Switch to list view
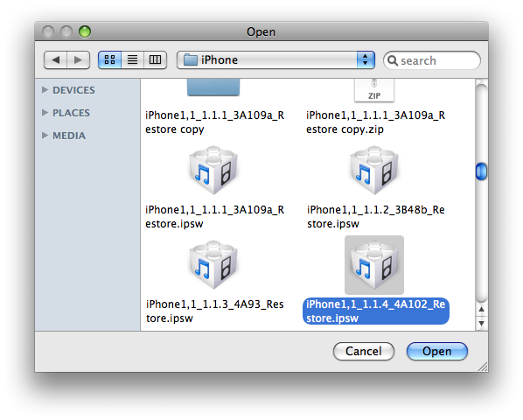This screenshot has height=420, width=523. [132, 60]
